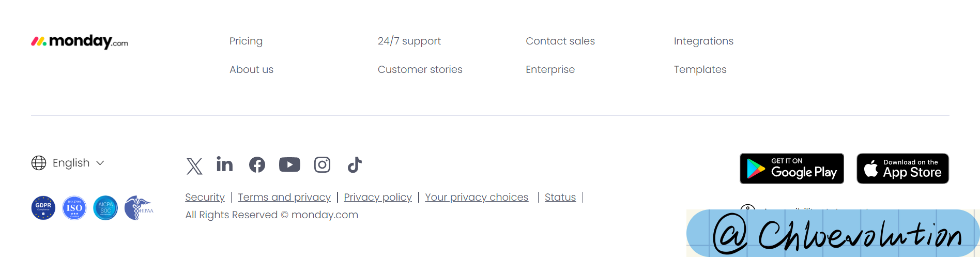Open the Instagram social icon
The height and width of the screenshot is (257, 980).
pyautogui.click(x=322, y=165)
